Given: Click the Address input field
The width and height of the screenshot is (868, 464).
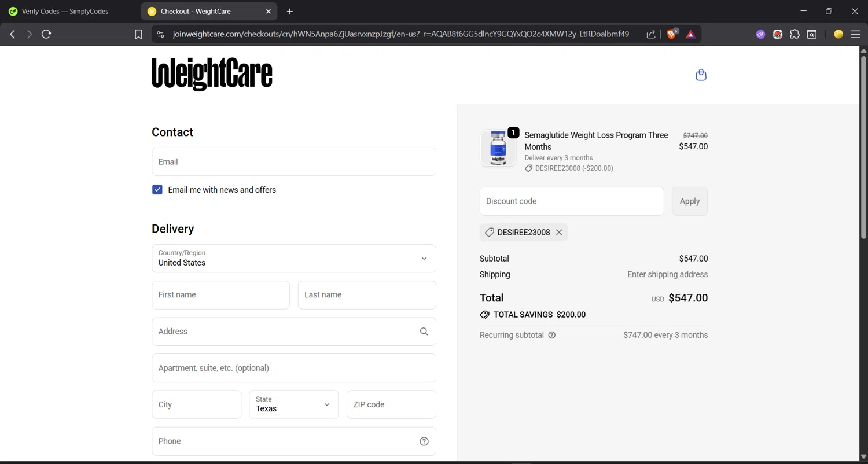Looking at the screenshot, I should pyautogui.click(x=294, y=332).
